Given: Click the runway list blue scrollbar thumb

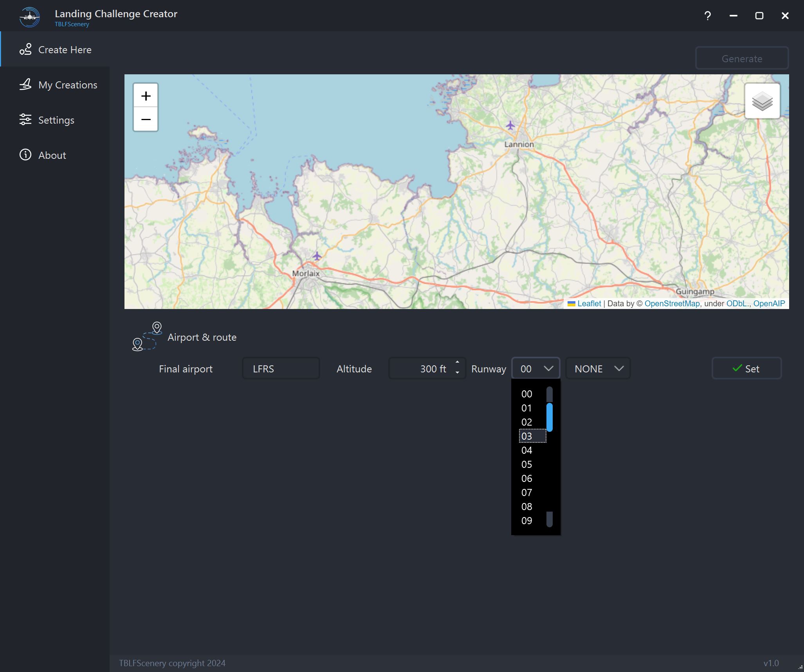Looking at the screenshot, I should (x=550, y=417).
